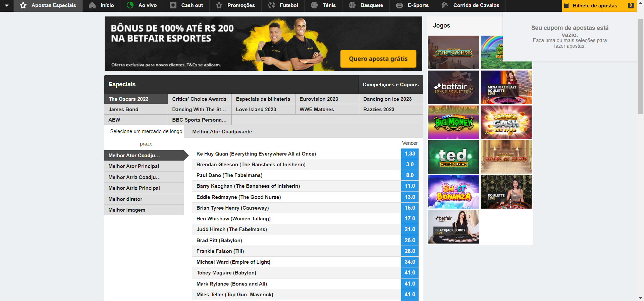
Task: Click the football icon for Futebol
Action: point(272,5)
